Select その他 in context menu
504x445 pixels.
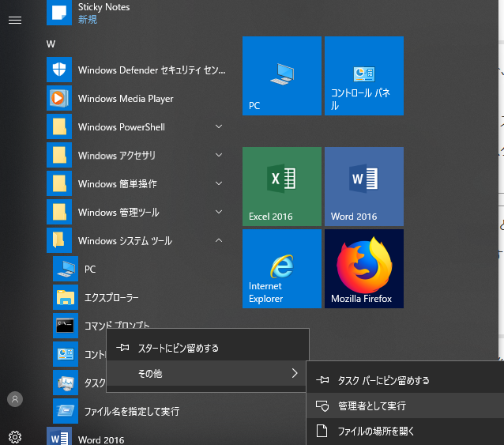pyautogui.click(x=208, y=373)
